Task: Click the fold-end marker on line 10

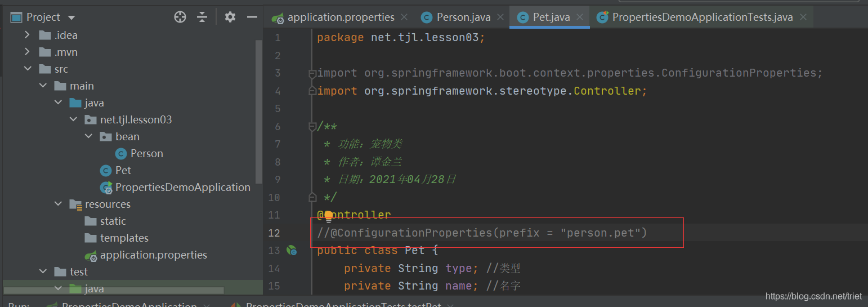Action: tap(312, 197)
